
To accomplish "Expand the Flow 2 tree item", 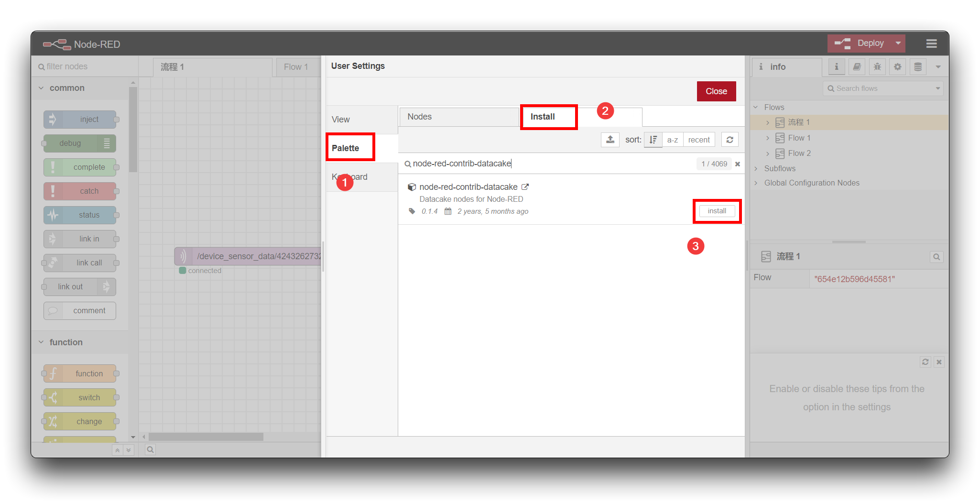I will pyautogui.click(x=768, y=153).
